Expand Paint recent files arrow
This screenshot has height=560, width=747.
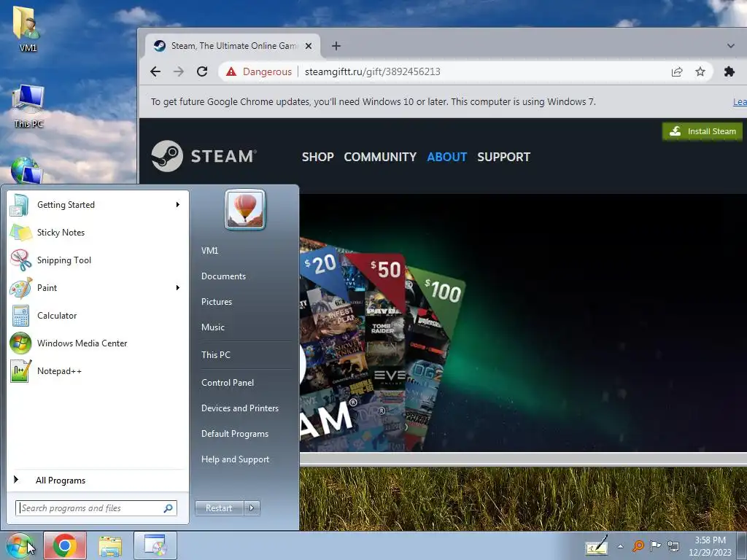178,287
